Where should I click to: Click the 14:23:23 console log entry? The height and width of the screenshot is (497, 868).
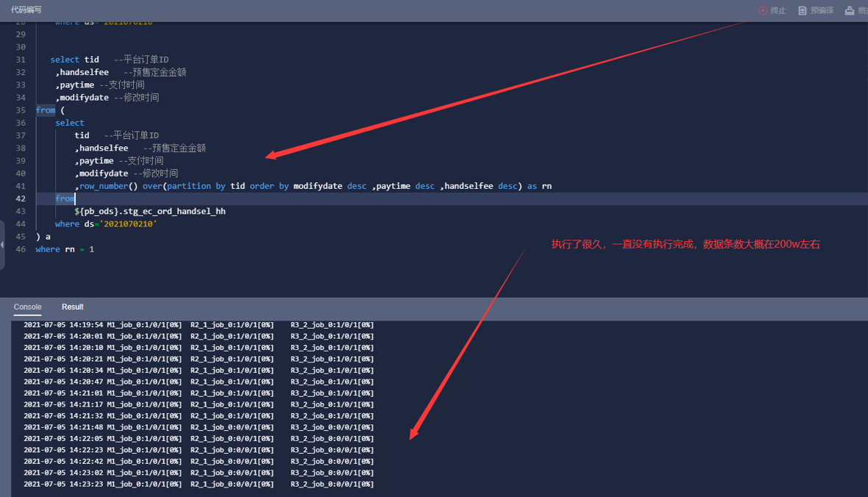point(198,485)
